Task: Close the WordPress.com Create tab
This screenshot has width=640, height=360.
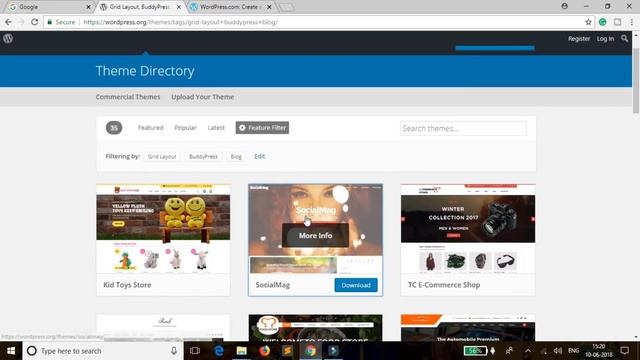Action: coord(269,7)
